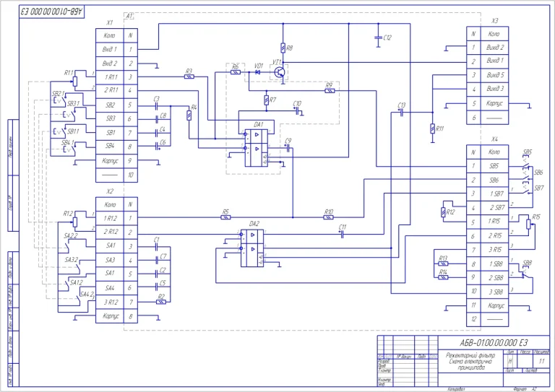Viewport: 555px width, 392px height.
Task: Click the C13 capacitor symbol
Action: tap(401, 113)
